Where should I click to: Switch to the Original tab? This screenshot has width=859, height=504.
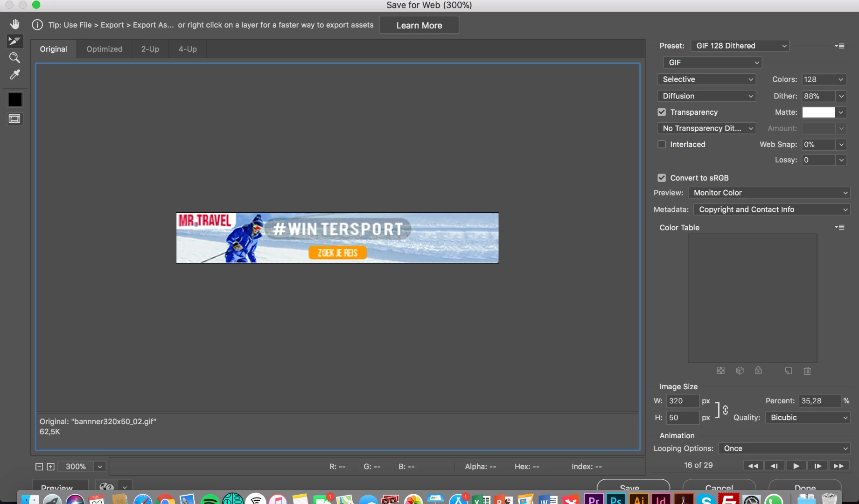pyautogui.click(x=54, y=49)
